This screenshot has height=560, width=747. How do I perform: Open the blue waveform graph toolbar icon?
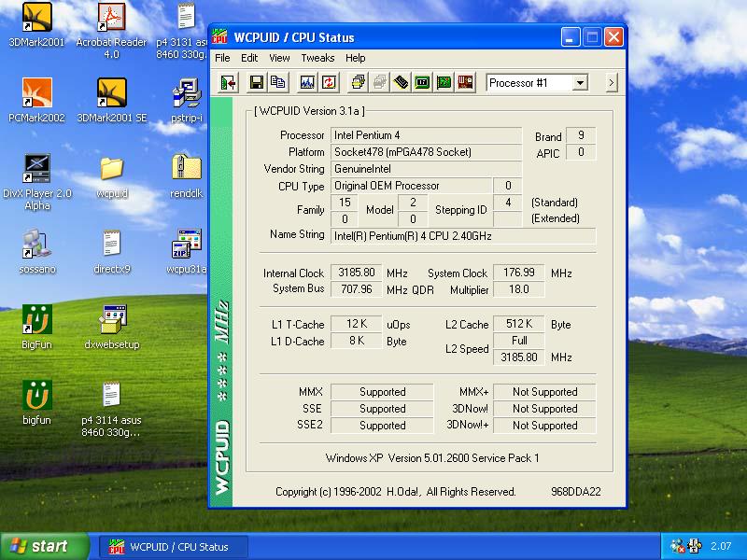pyautogui.click(x=307, y=83)
